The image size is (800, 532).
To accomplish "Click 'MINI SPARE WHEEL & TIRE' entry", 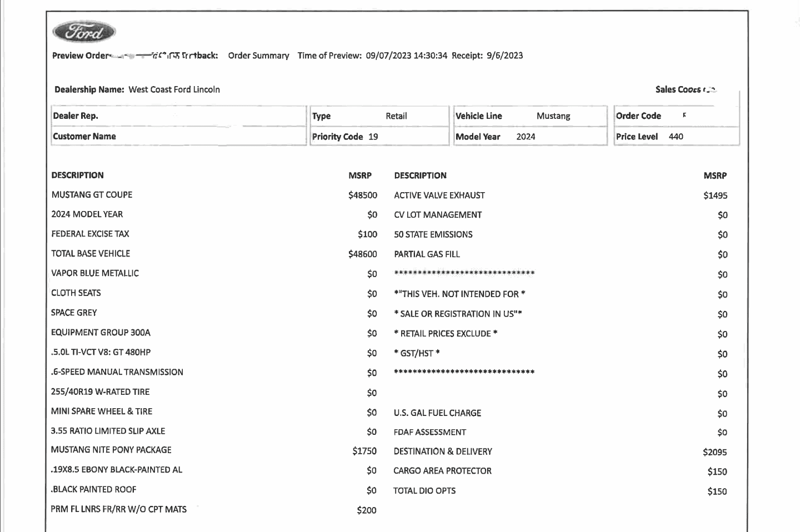I will (101, 411).
